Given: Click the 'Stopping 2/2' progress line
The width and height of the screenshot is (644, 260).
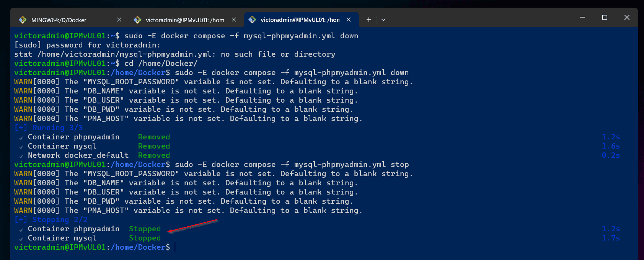Looking at the screenshot, I should [x=51, y=219].
